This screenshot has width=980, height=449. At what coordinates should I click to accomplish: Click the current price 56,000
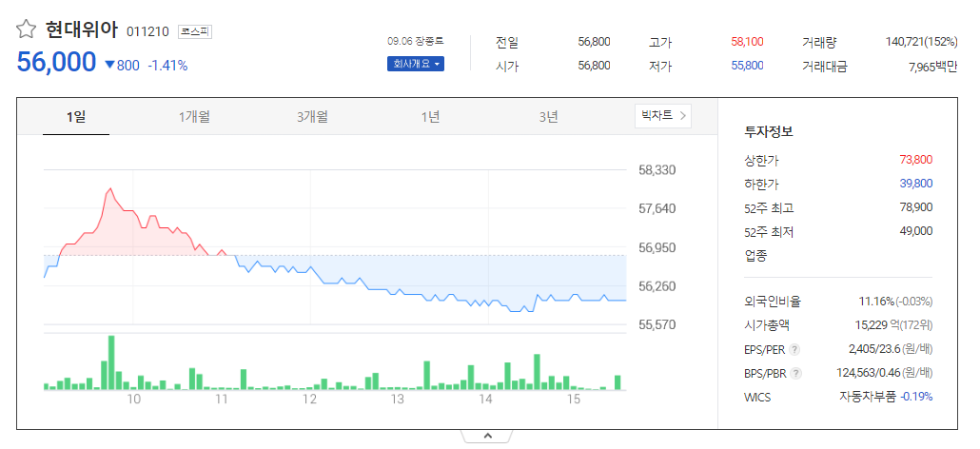(57, 63)
